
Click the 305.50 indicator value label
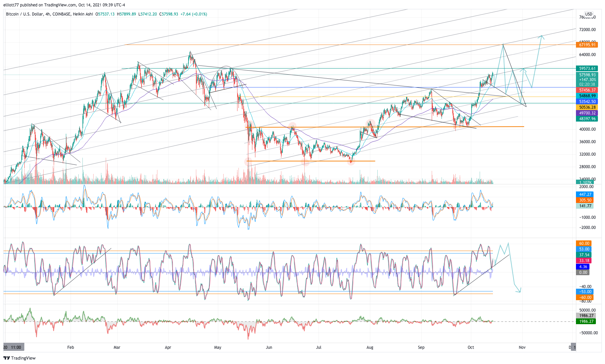[585, 200]
